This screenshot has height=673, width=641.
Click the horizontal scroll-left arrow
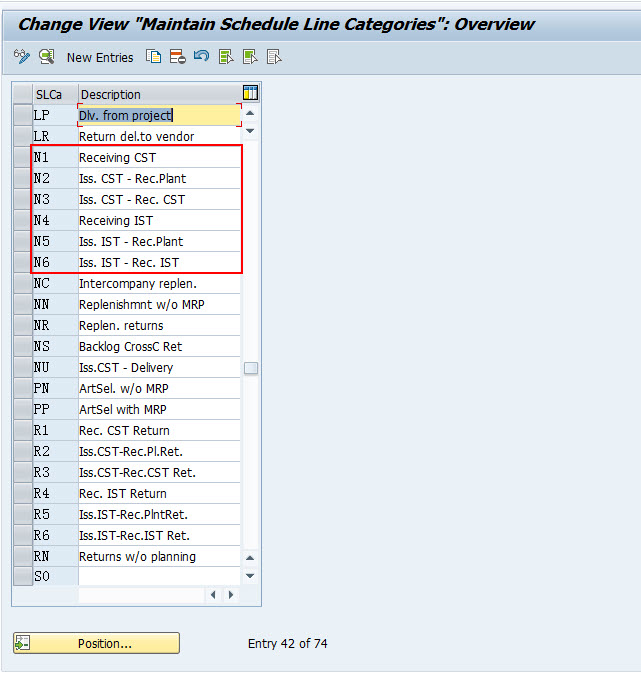point(213,595)
